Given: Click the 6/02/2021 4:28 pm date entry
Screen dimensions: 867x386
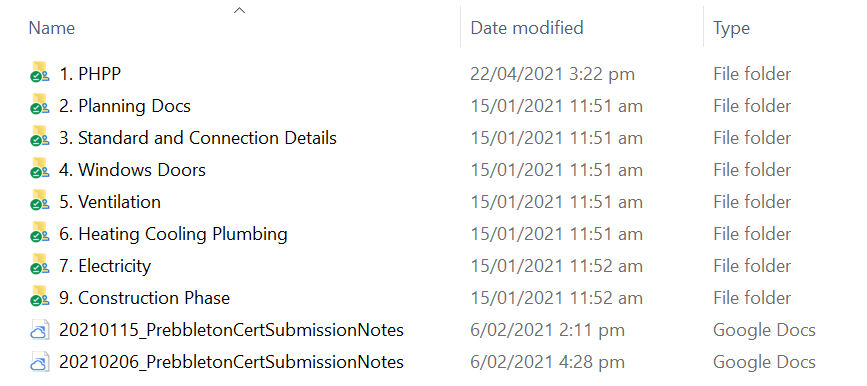Looking at the screenshot, I should pos(547,363).
